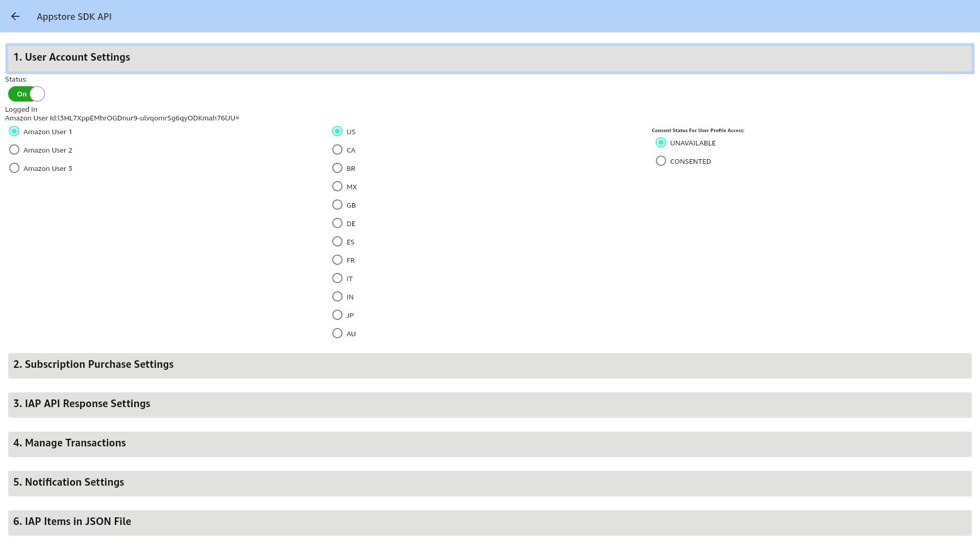Switch marketplace to GB
This screenshot has width=980, height=551.
[x=337, y=205]
